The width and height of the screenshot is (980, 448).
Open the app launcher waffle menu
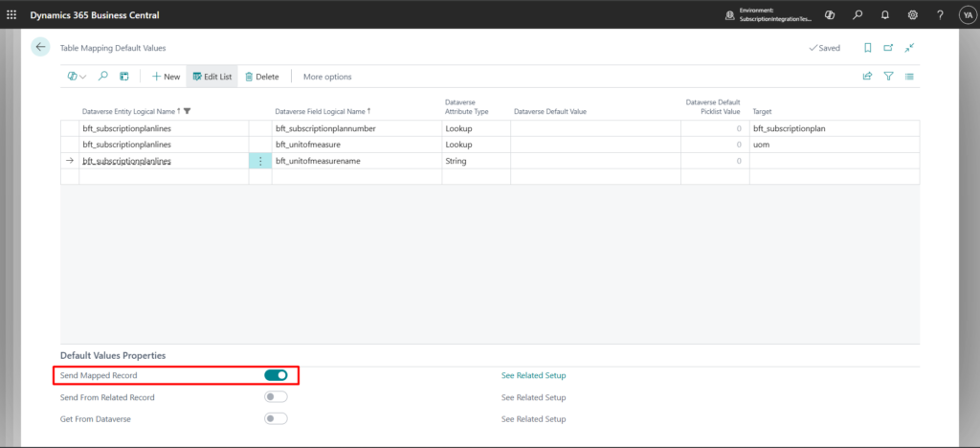11,14
